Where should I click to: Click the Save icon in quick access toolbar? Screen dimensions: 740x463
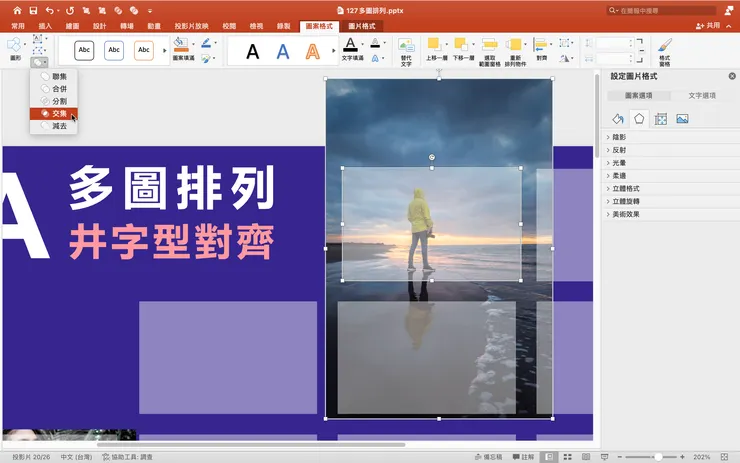[x=33, y=10]
